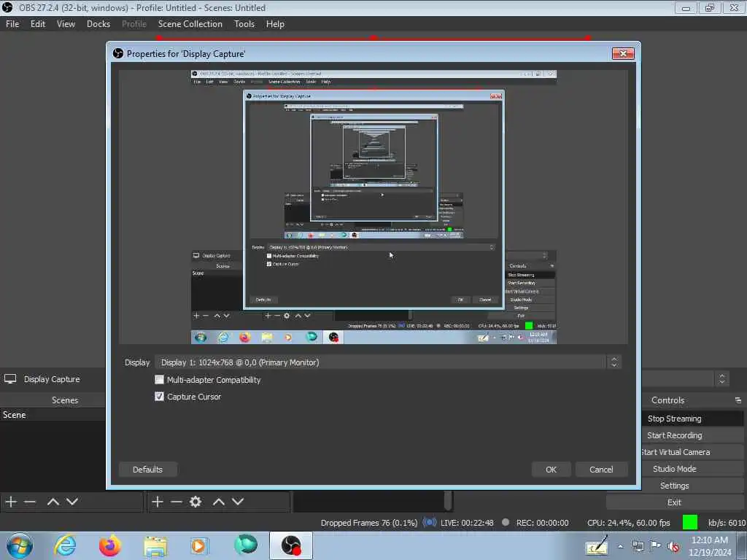Click the taskbar clock showing 12:10 AM
The height and width of the screenshot is (560, 747).
[x=709, y=545]
